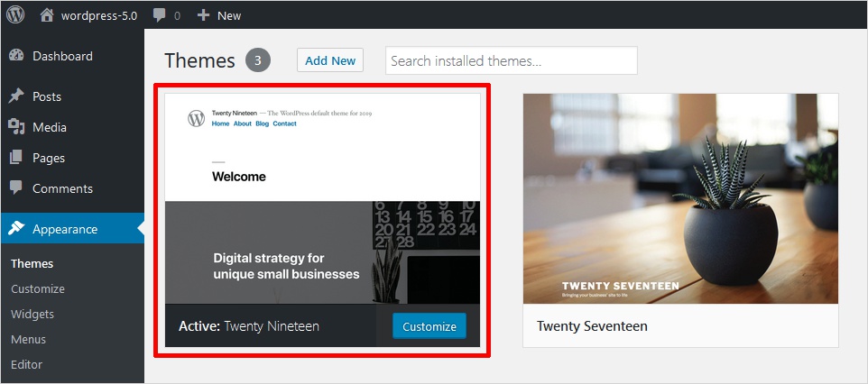Click the Posts pushpin icon
The width and height of the screenshot is (868, 384).
(16, 96)
